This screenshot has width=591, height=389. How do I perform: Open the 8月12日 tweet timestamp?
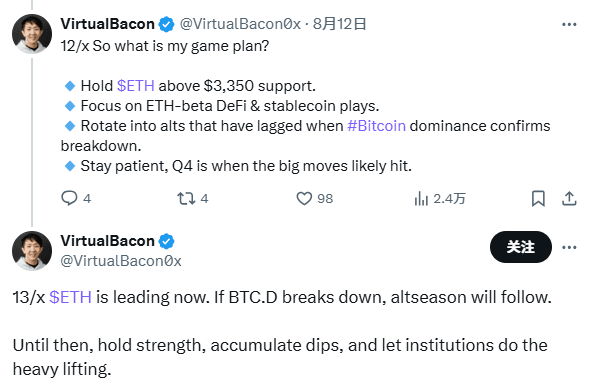339,24
